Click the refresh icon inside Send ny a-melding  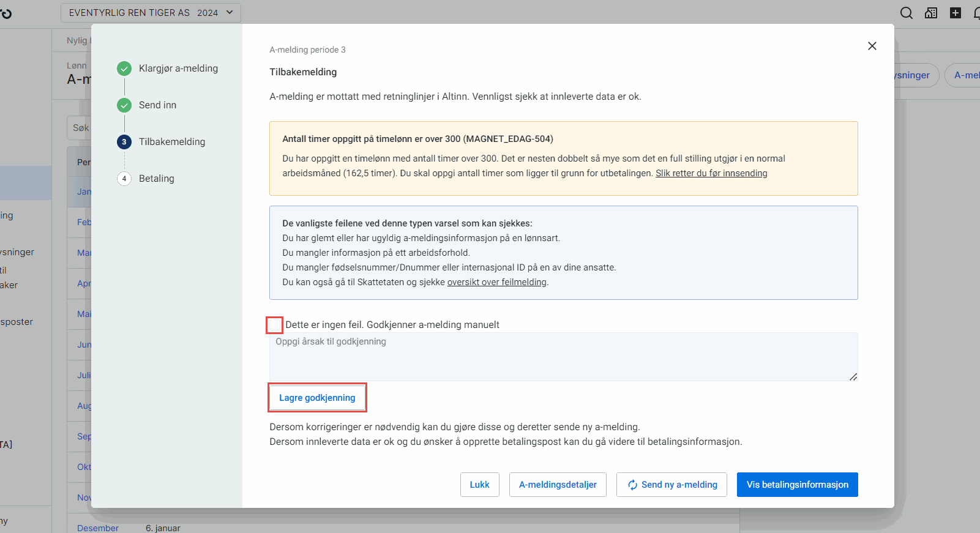pyautogui.click(x=632, y=485)
